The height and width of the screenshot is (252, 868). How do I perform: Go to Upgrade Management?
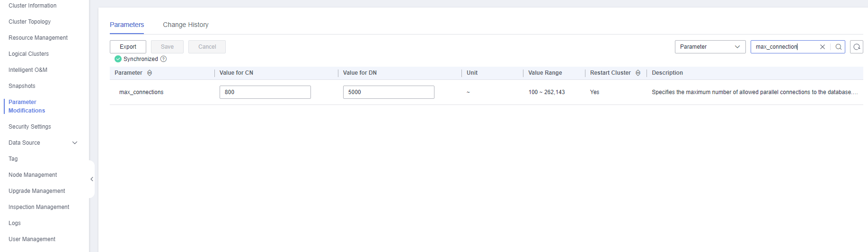[x=36, y=191]
